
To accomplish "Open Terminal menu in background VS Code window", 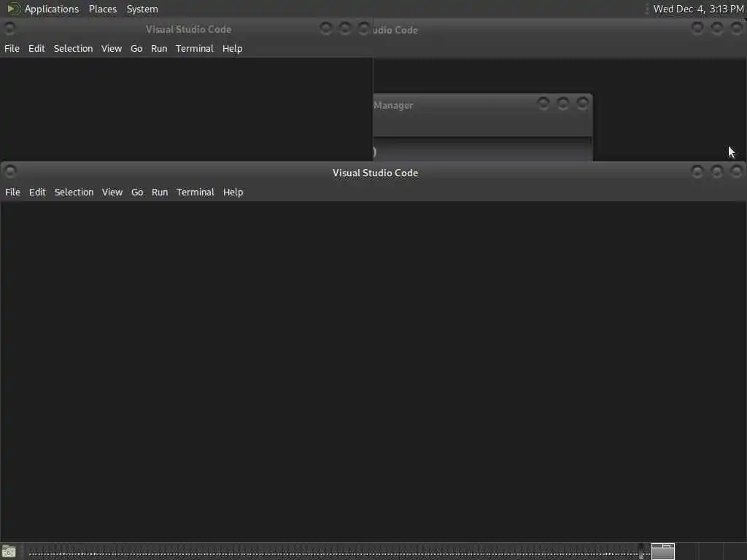I will coord(195,48).
